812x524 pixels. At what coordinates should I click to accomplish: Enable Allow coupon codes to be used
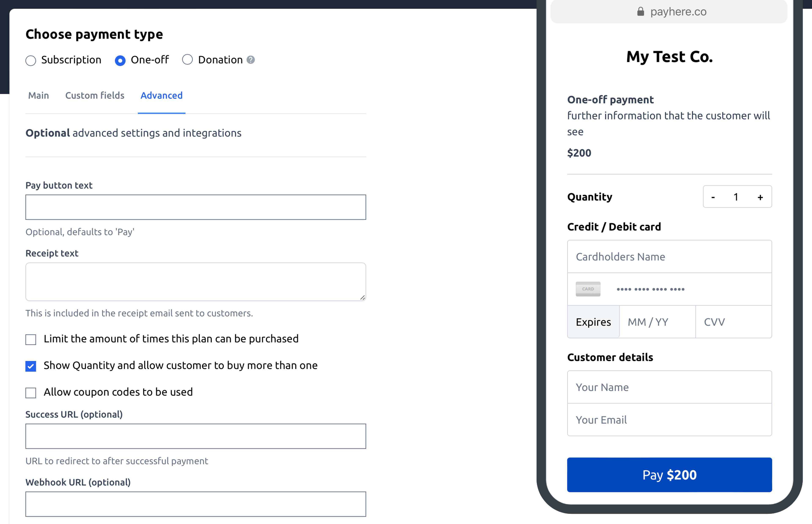tap(31, 393)
